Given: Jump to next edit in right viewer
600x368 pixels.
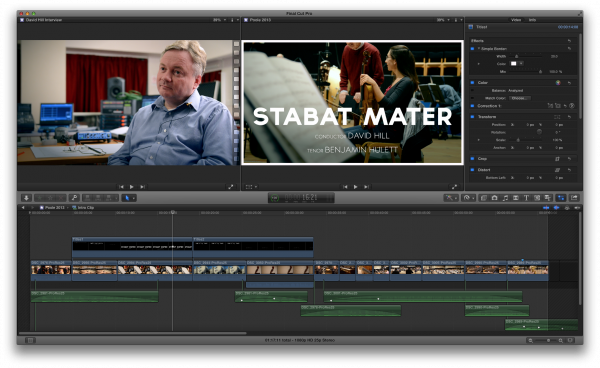Looking at the screenshot, I should 366,187.
